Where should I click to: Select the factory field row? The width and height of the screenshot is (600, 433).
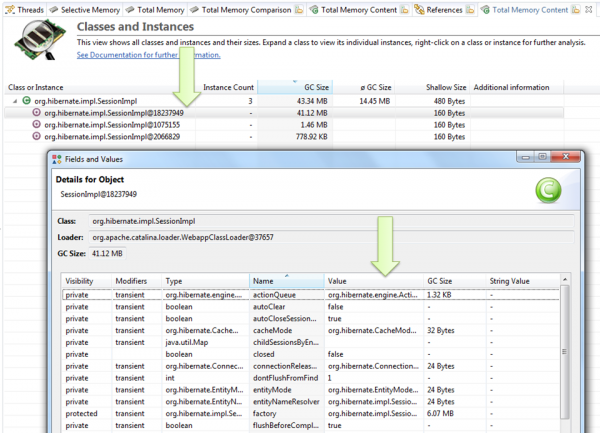[x=310, y=413]
